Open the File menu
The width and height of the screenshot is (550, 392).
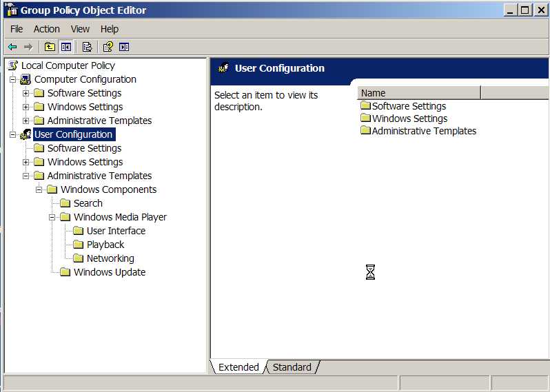coord(17,29)
